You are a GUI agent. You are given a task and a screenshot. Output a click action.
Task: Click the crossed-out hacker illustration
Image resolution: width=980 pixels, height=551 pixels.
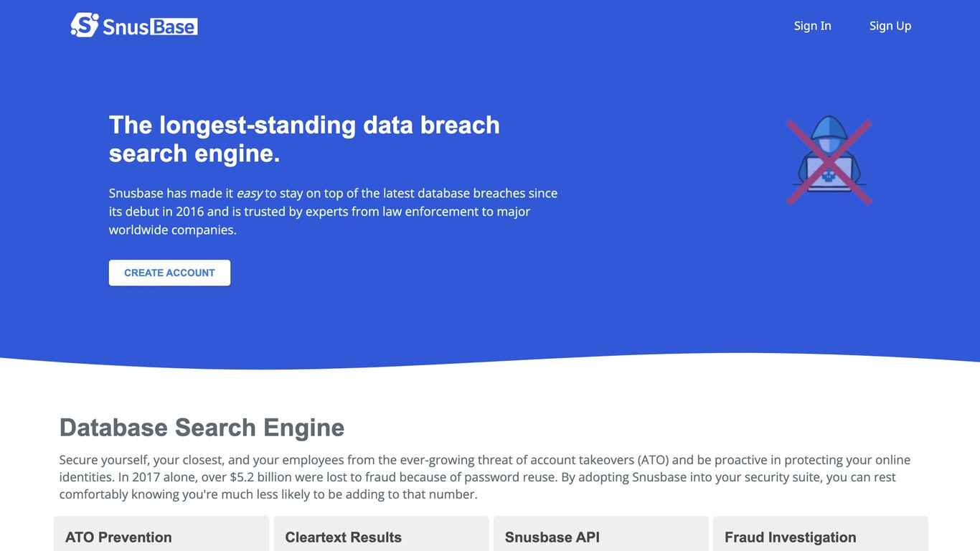click(829, 162)
